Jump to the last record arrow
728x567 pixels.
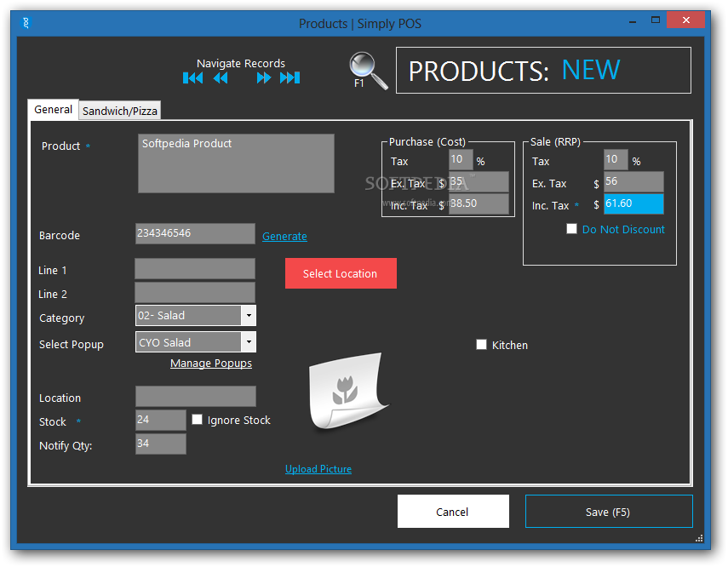[290, 78]
